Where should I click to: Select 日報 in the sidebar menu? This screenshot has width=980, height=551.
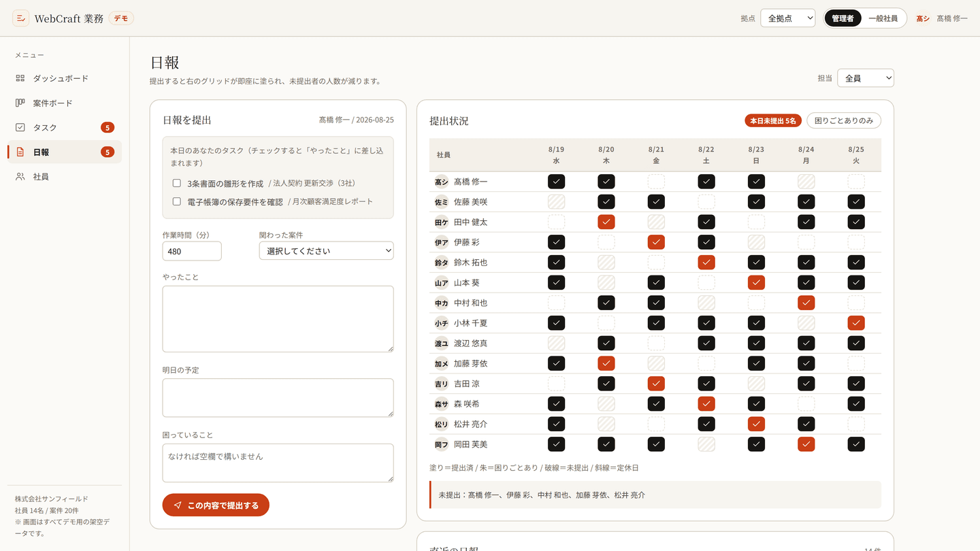[x=65, y=152]
